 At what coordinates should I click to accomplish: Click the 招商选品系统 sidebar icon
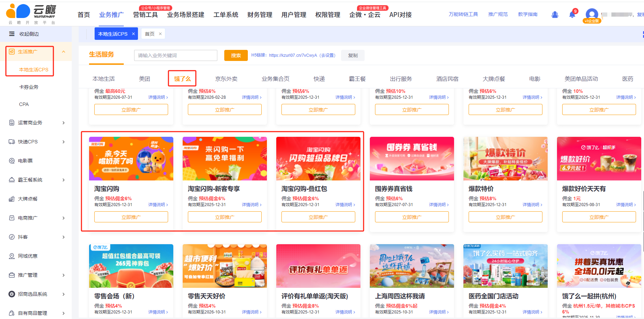pos(12,294)
